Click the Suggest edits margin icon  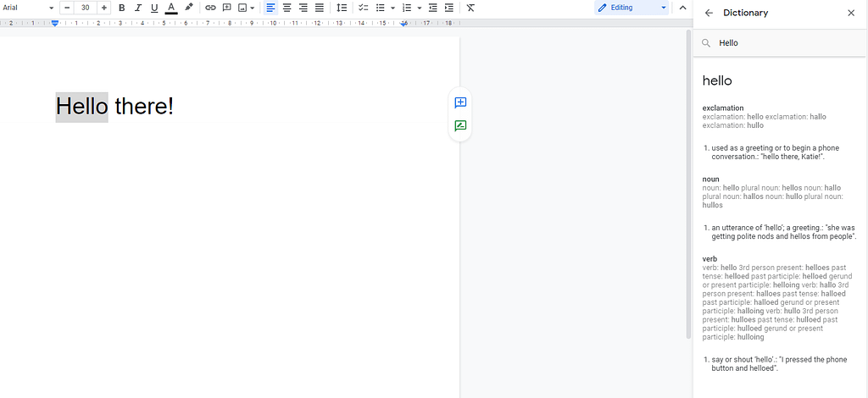460,126
